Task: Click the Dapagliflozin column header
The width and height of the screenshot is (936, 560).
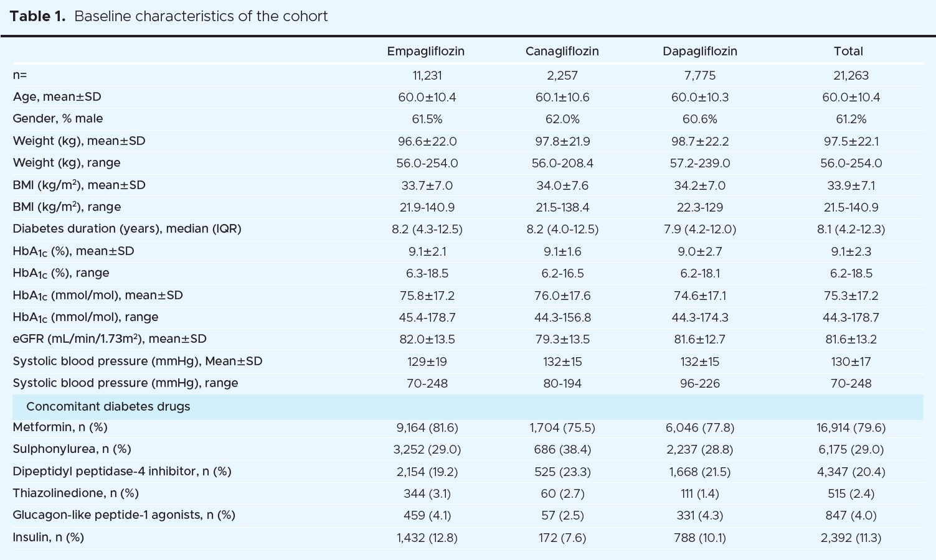Action: click(699, 52)
